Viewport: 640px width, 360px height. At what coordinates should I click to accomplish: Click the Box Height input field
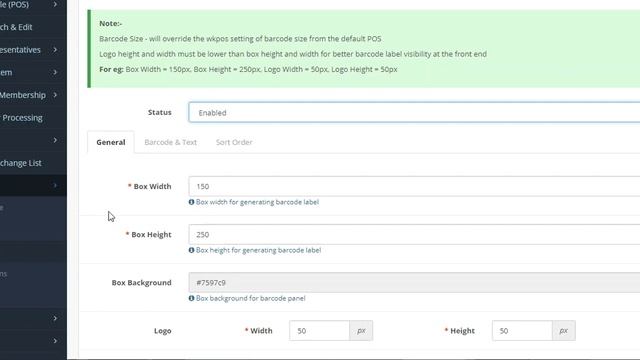[414, 234]
